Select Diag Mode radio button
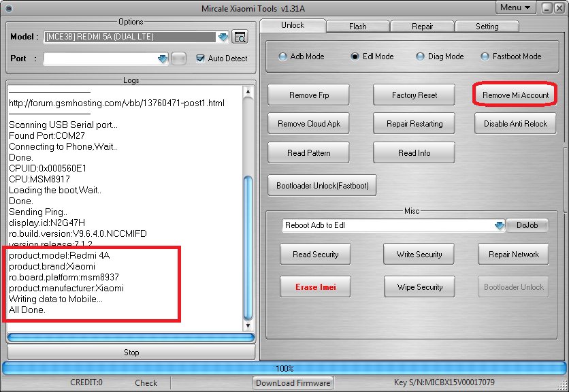This screenshot has width=569, height=392. (420, 56)
